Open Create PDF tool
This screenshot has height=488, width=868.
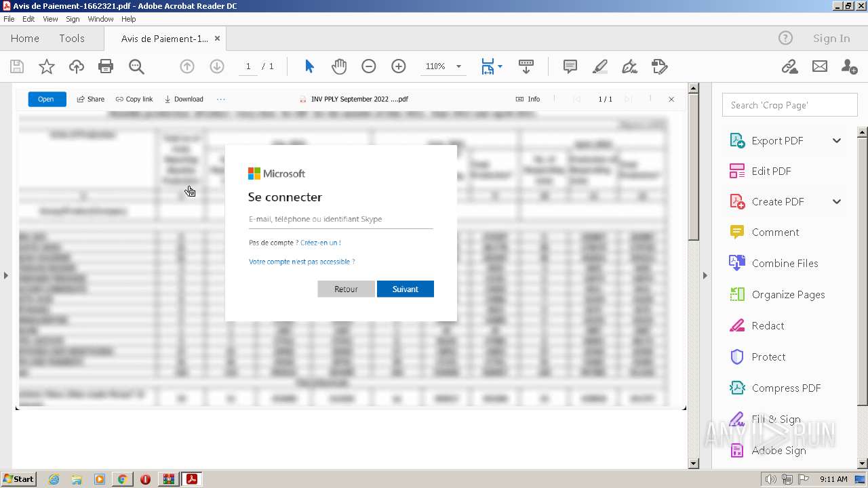777,201
